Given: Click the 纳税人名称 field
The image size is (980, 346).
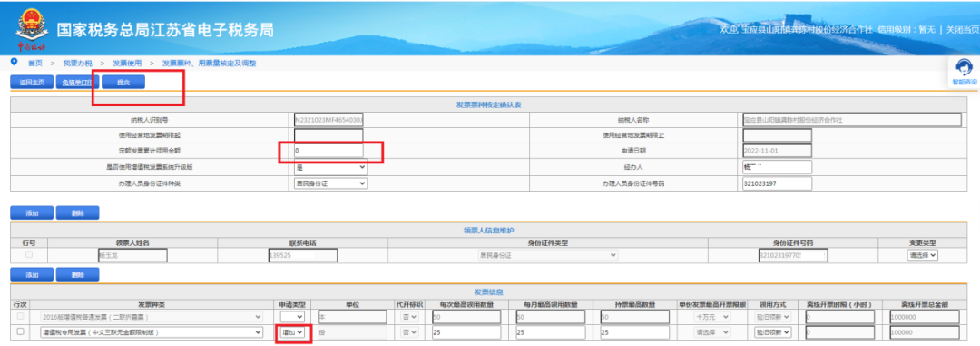Looking at the screenshot, I should (852, 120).
